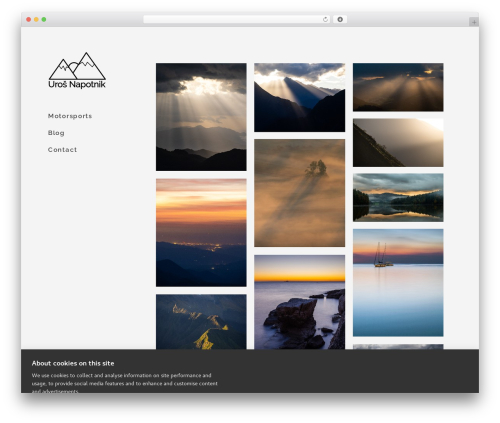Go to the Blog page
The height and width of the screenshot is (423, 500).
click(56, 133)
